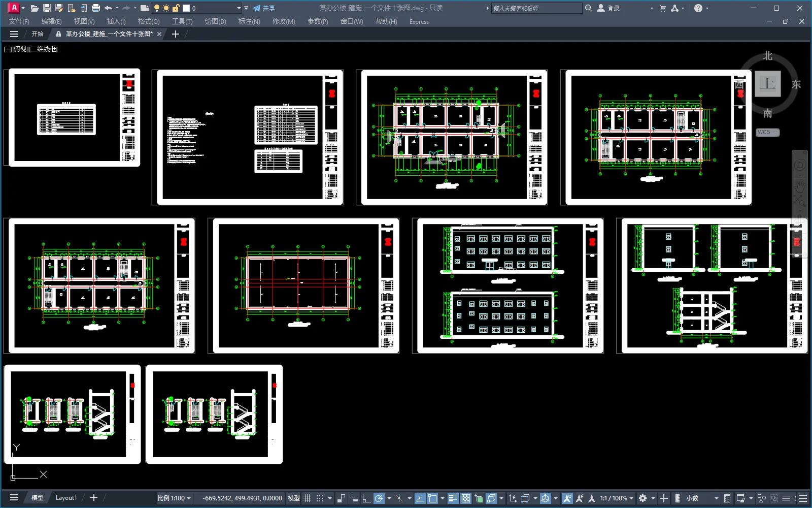
Task: Click the [-][俯视][二维线框] viewport label
Action: (30, 49)
